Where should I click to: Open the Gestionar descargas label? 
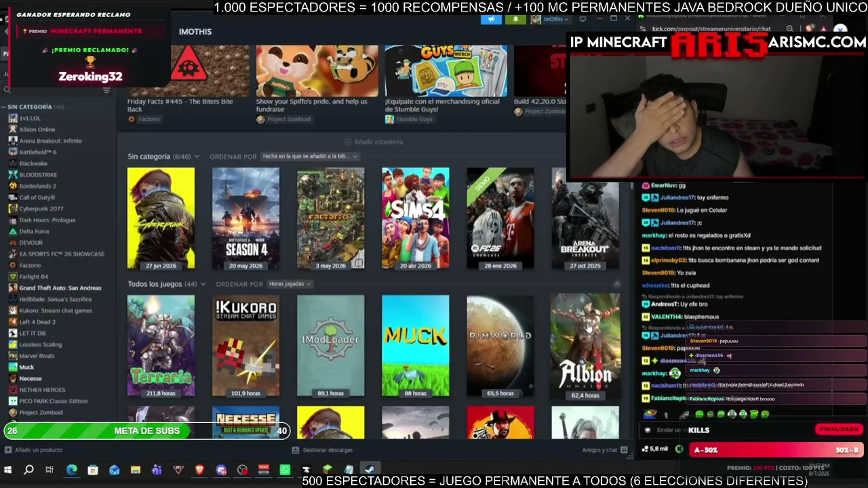pos(328,450)
